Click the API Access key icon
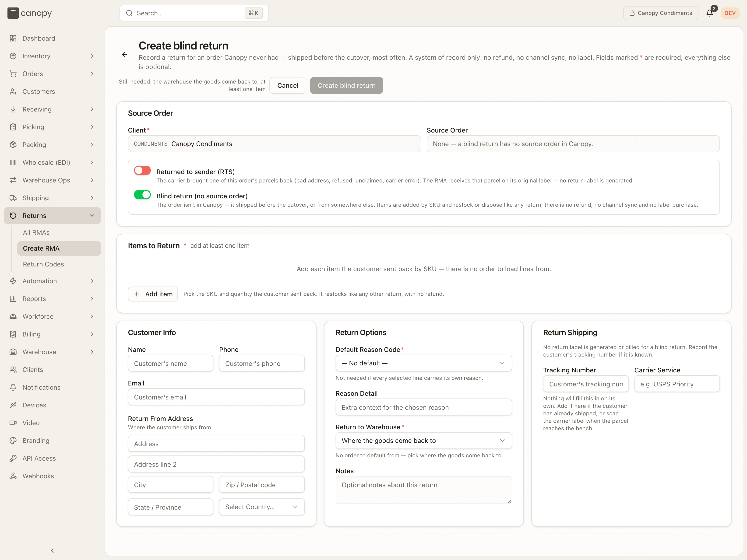The height and width of the screenshot is (560, 747). click(13, 458)
